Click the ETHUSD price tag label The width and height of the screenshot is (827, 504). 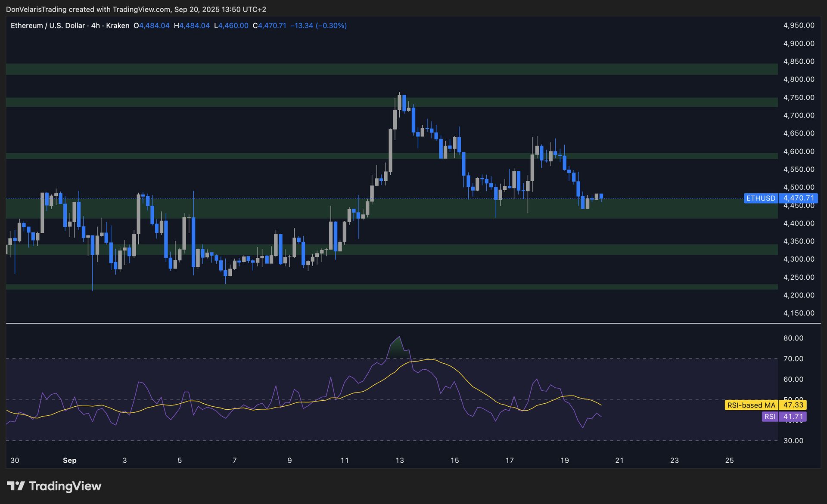[x=761, y=198]
